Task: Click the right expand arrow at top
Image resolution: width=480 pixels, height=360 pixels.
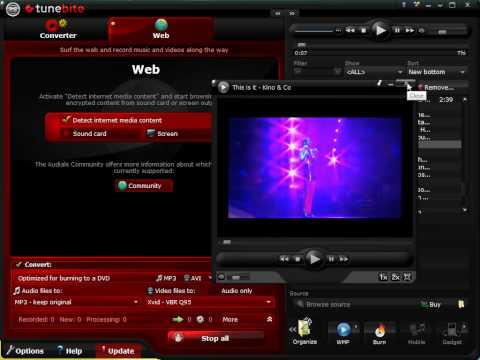Action: pos(292,14)
